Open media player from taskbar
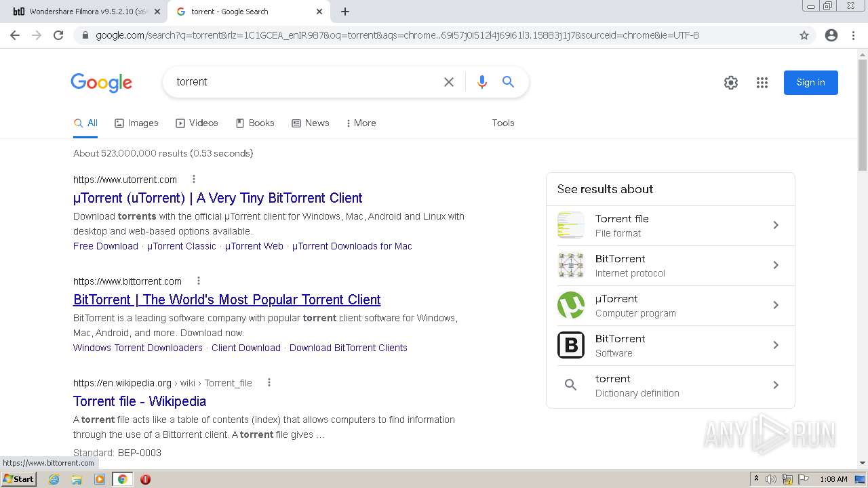Image resolution: width=868 pixels, height=488 pixels. click(x=100, y=479)
